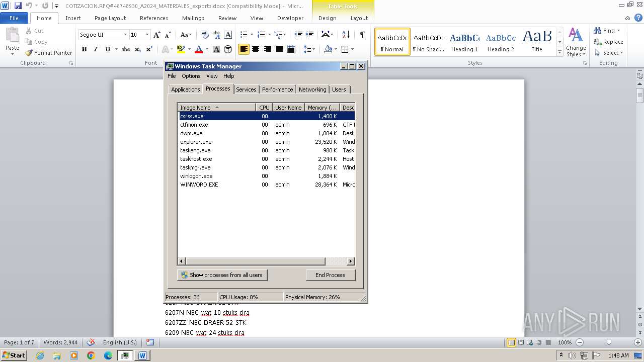
Task: Click the End Process button
Action: 330,275
